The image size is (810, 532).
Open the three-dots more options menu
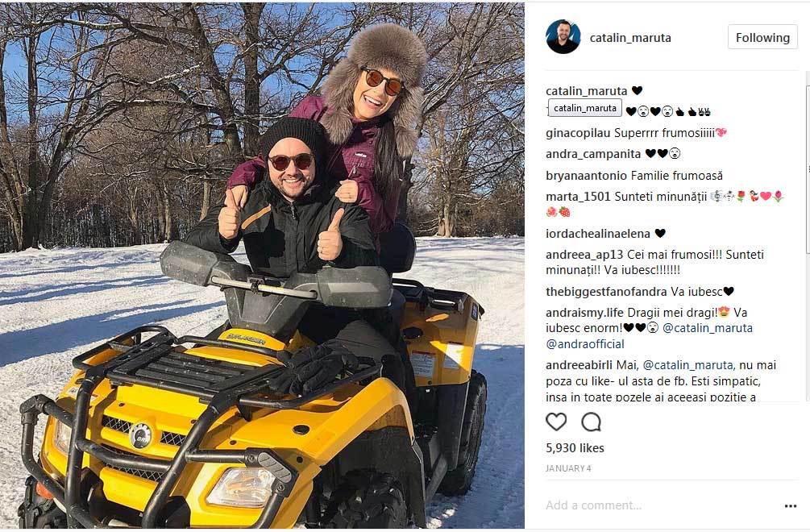tap(791, 506)
